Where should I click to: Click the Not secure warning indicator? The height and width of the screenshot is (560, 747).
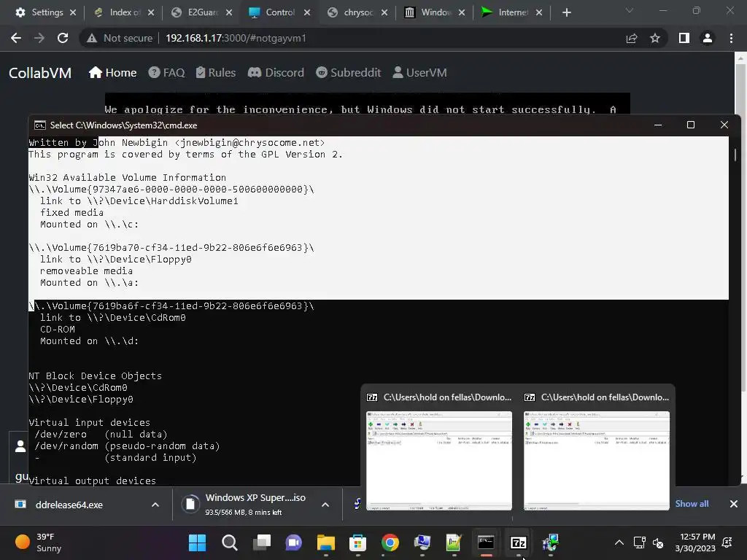click(119, 38)
